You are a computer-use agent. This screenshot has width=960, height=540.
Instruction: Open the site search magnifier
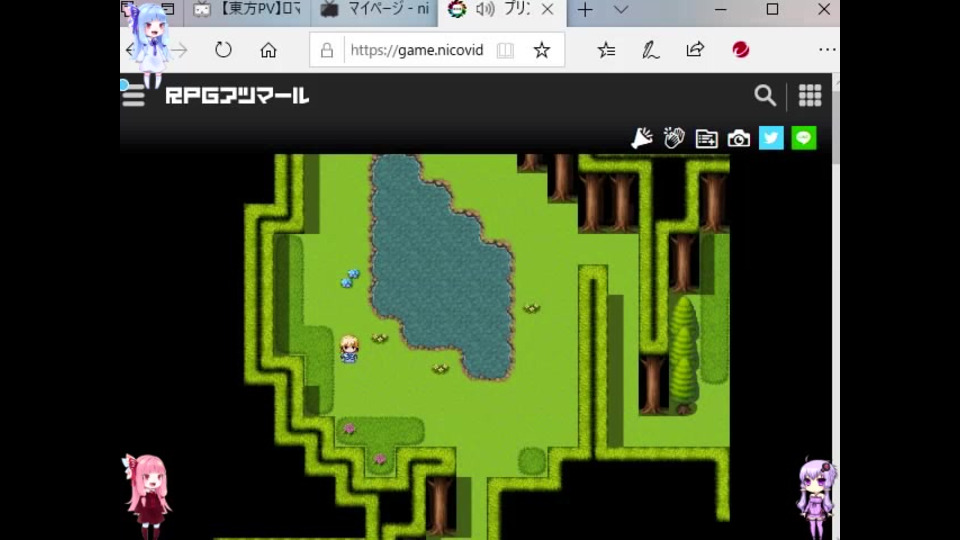[x=765, y=96]
